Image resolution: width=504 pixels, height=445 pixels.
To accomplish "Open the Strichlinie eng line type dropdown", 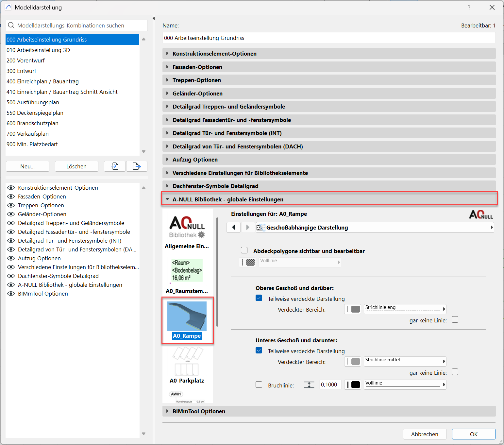I will tap(405, 309).
